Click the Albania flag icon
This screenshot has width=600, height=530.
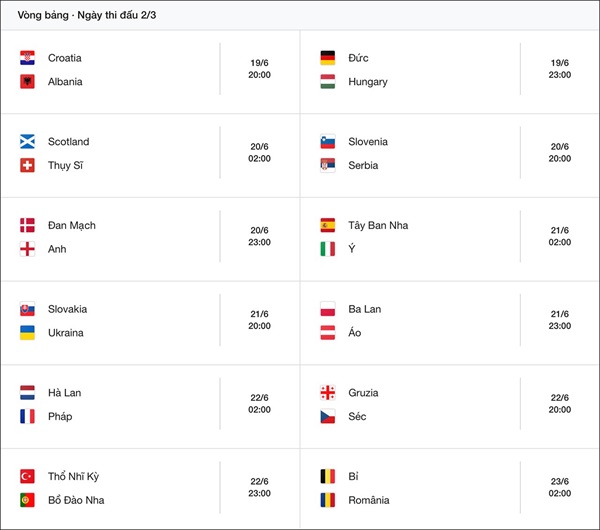(x=27, y=82)
